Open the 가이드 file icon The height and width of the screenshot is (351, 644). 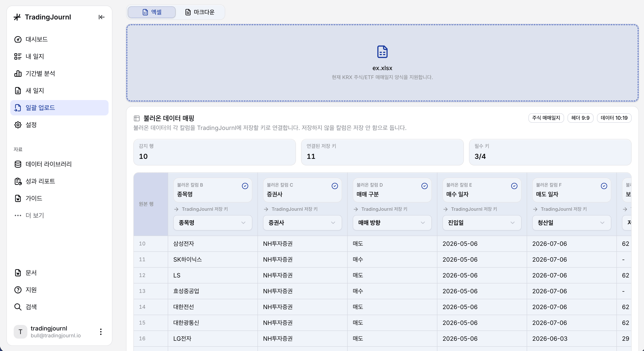coord(18,198)
